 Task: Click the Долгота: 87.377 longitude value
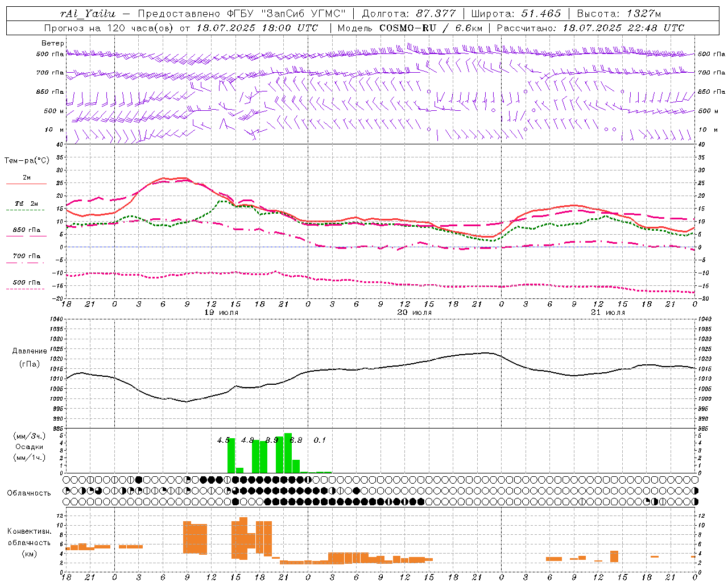tap(409, 14)
